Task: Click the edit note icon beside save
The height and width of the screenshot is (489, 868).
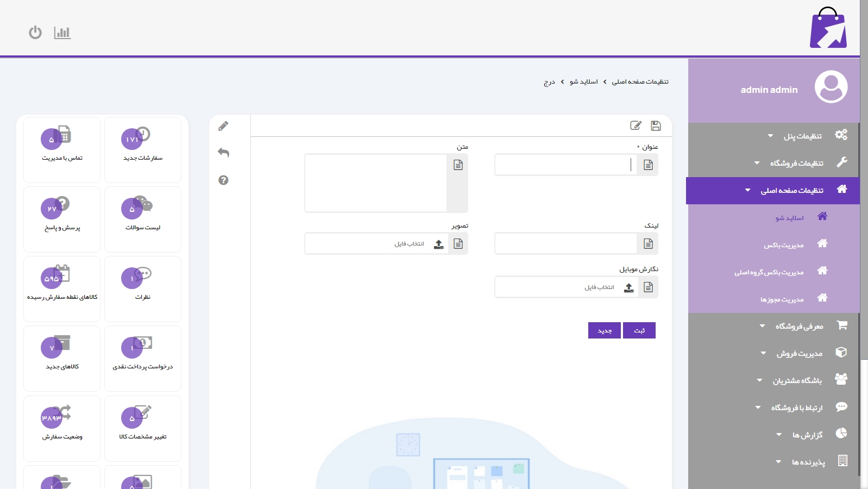Action: pos(636,126)
